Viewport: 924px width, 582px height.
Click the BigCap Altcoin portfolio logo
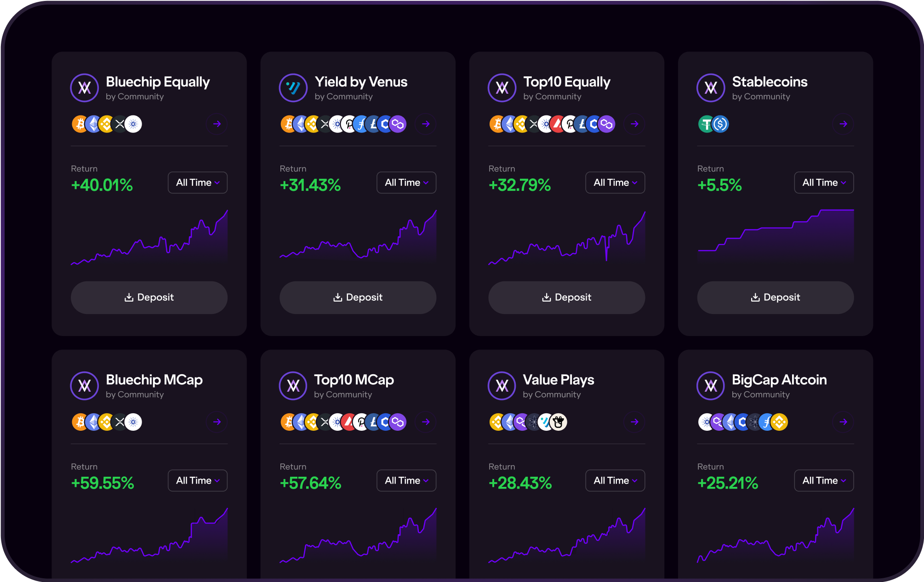[711, 386]
